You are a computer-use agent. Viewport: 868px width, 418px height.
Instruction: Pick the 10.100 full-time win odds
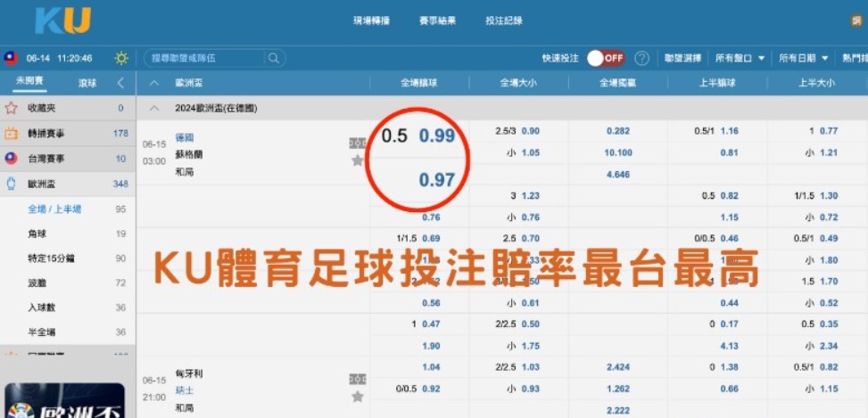tap(619, 152)
